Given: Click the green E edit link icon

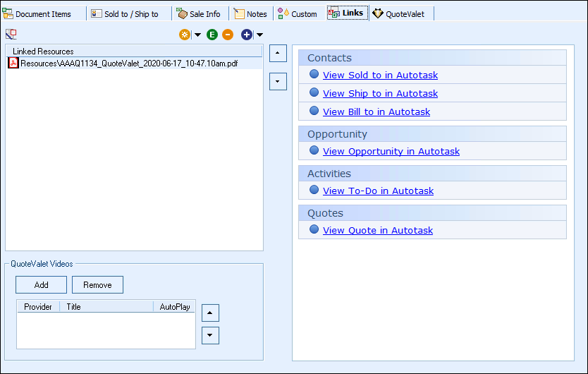Looking at the screenshot, I should [212, 35].
